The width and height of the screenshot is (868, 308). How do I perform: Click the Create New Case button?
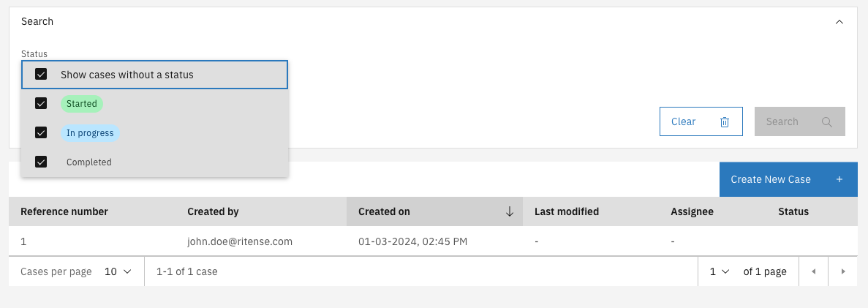[771, 179]
